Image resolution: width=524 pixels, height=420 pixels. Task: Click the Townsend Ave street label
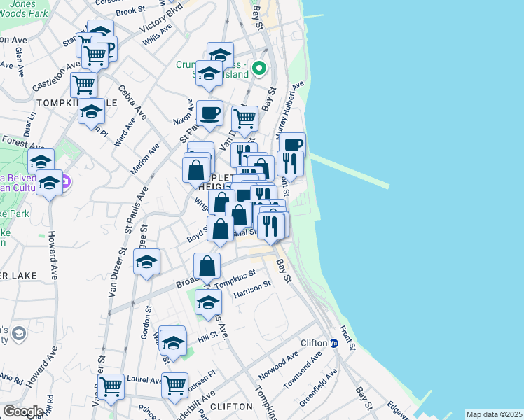(x=303, y=370)
